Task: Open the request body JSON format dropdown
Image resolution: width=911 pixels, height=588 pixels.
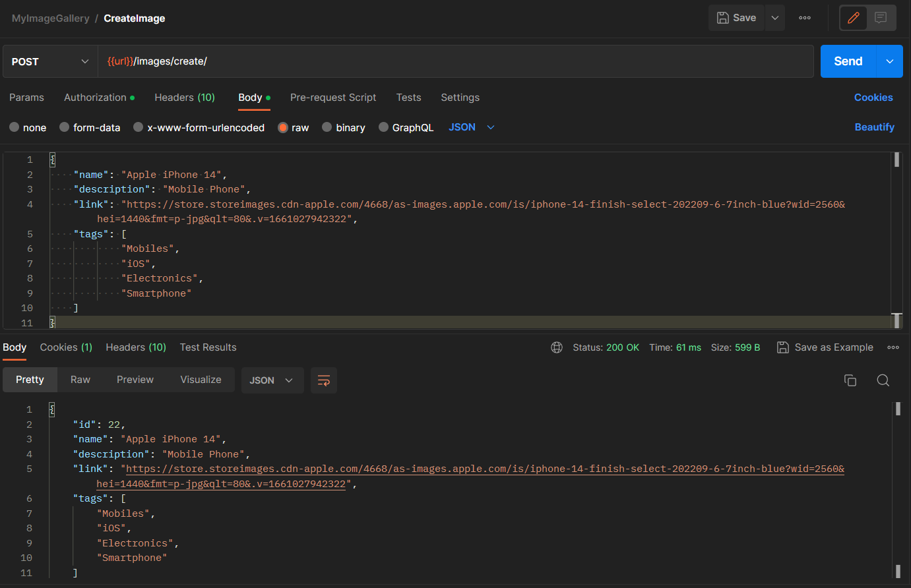Action: click(x=472, y=127)
